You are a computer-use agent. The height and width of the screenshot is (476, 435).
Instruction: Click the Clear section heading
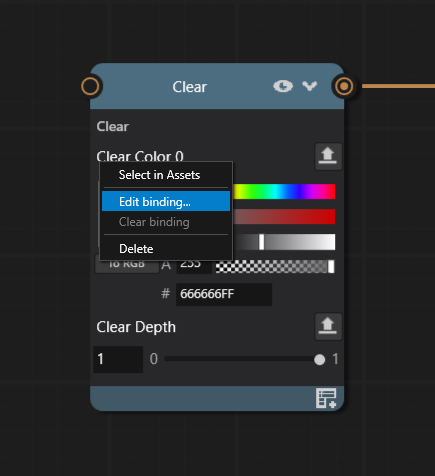point(113,127)
